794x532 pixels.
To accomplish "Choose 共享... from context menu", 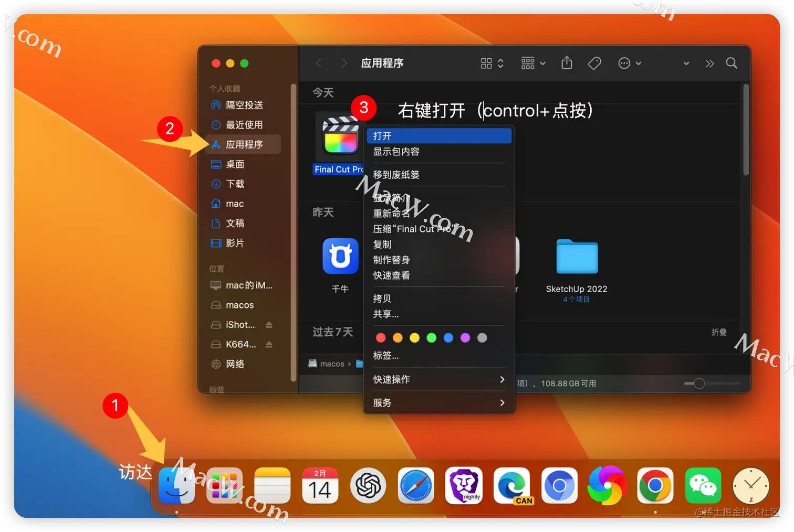I will 438,314.
